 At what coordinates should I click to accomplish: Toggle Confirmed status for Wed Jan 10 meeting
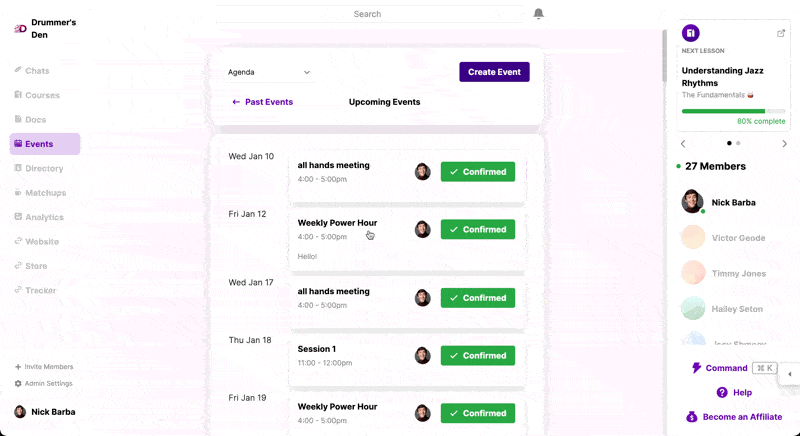click(x=478, y=172)
